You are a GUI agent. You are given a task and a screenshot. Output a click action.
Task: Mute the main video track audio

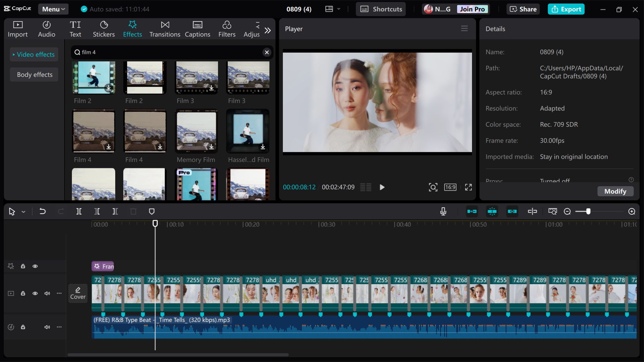point(47,293)
